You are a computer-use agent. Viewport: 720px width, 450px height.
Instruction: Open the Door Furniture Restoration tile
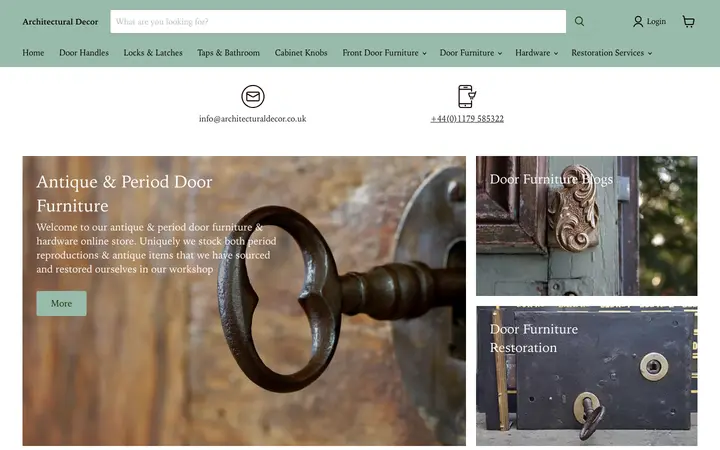(x=586, y=376)
